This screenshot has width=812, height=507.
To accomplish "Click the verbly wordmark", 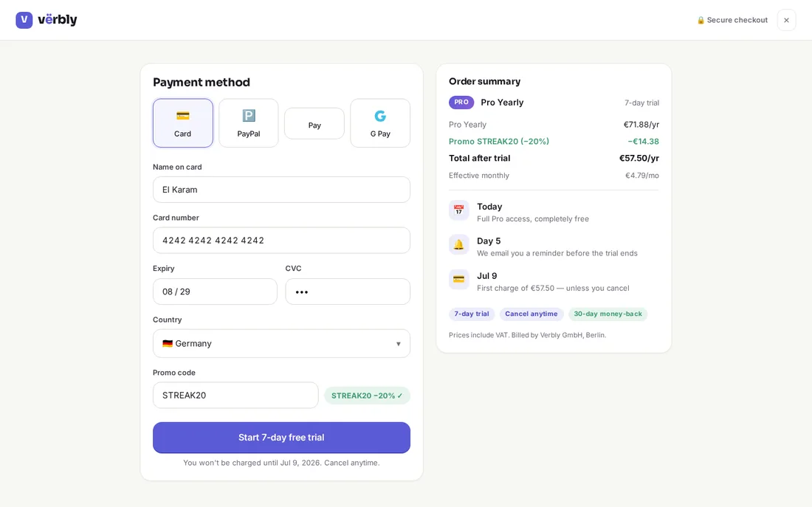I will click(x=58, y=20).
